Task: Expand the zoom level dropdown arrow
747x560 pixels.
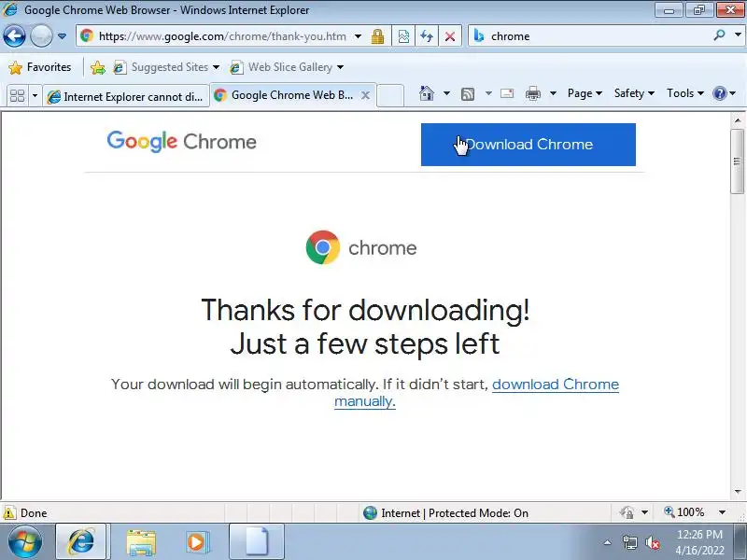Action: click(722, 512)
